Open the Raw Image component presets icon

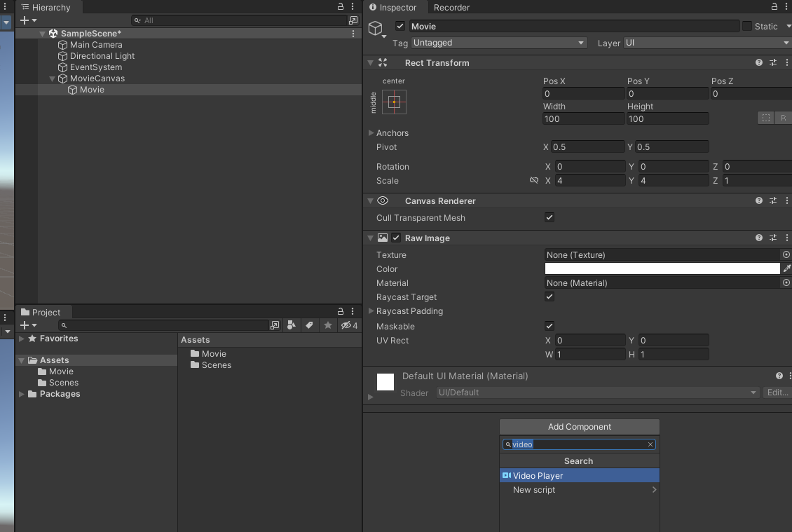tap(773, 238)
